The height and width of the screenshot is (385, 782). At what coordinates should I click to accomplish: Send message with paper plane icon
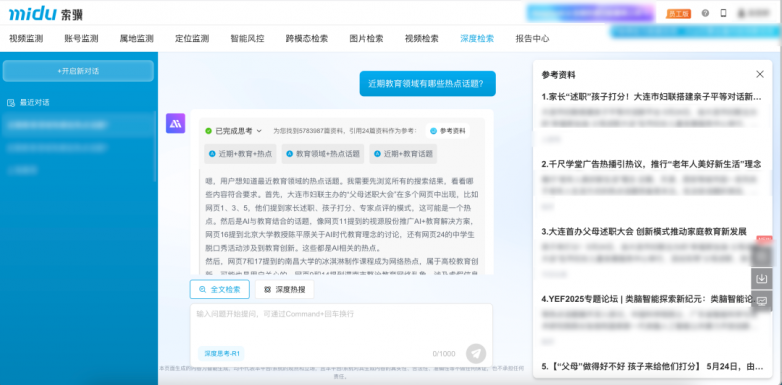tap(476, 353)
